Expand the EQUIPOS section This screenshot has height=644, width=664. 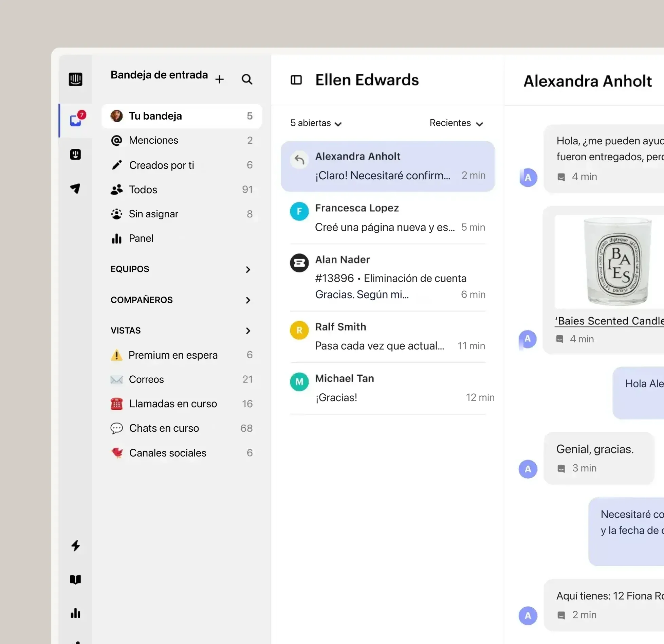coord(182,269)
